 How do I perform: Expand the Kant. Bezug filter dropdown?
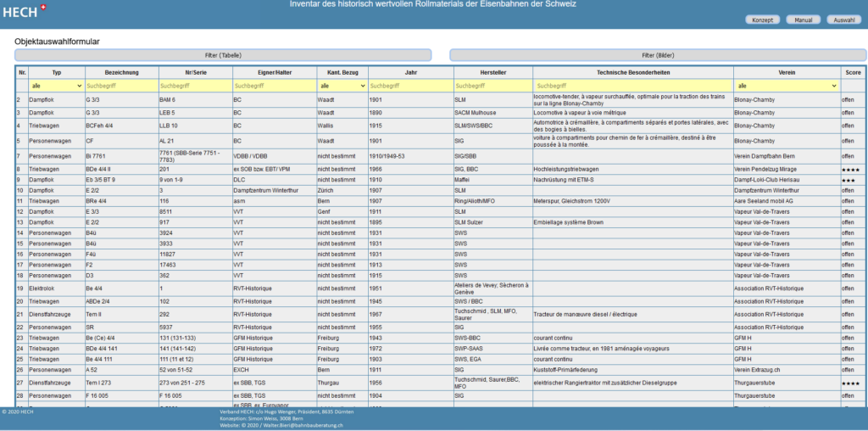pos(342,86)
